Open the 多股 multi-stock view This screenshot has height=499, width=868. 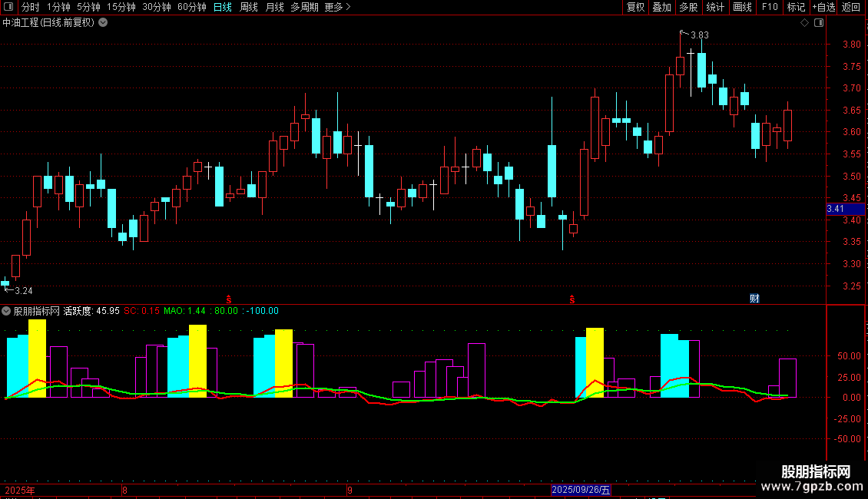click(x=688, y=7)
